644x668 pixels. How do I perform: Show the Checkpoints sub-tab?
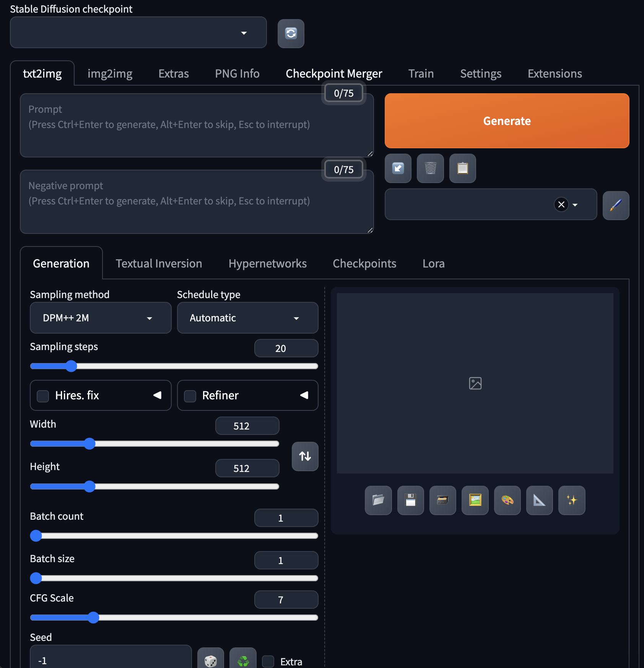point(364,263)
